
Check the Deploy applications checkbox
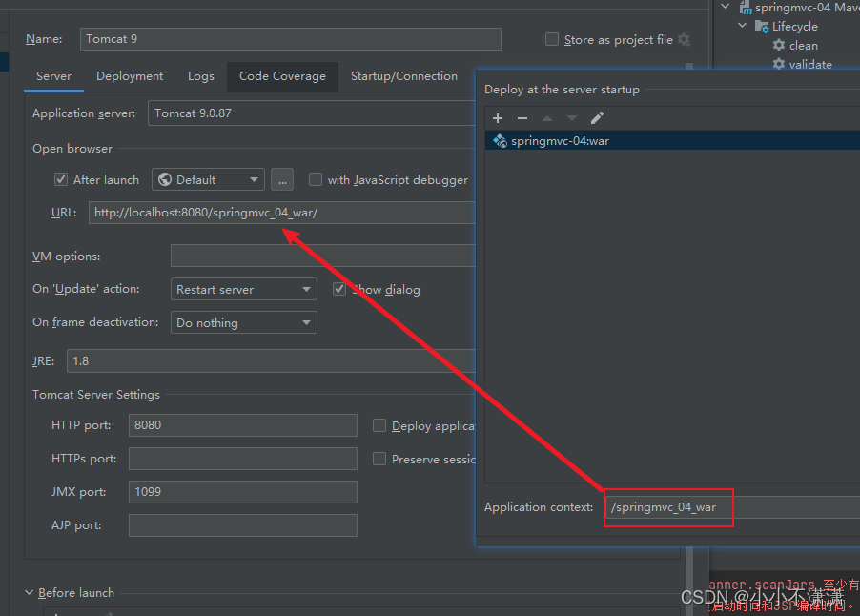379,425
